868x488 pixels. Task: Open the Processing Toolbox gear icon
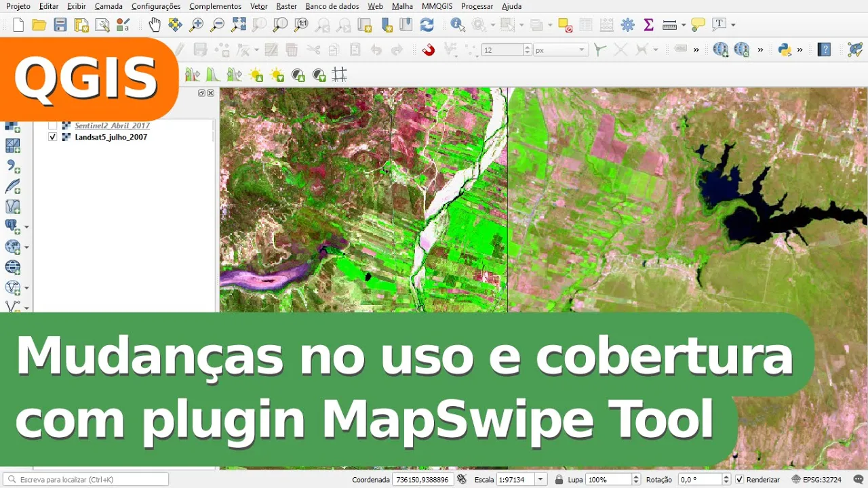[628, 25]
